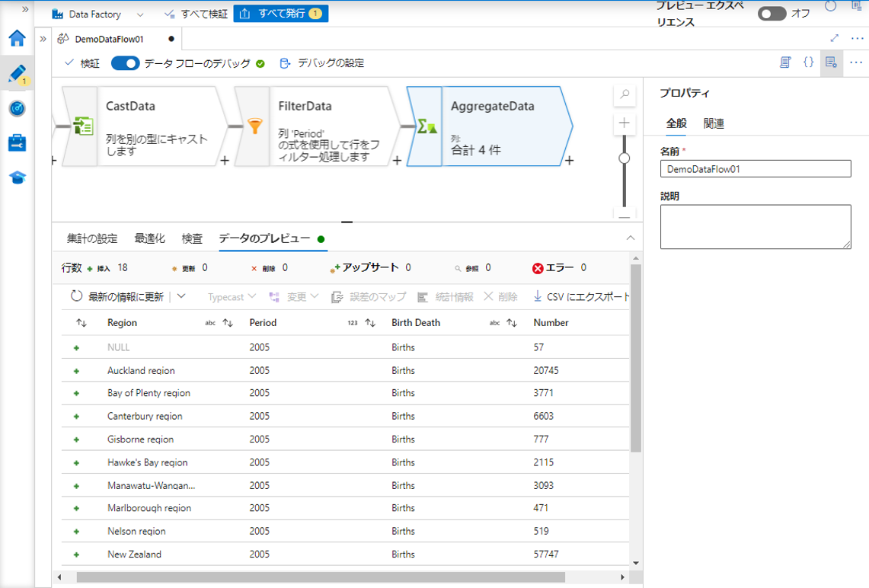Switch to the 最適化 tab
Viewport: 869px width, 588px height.
149,238
